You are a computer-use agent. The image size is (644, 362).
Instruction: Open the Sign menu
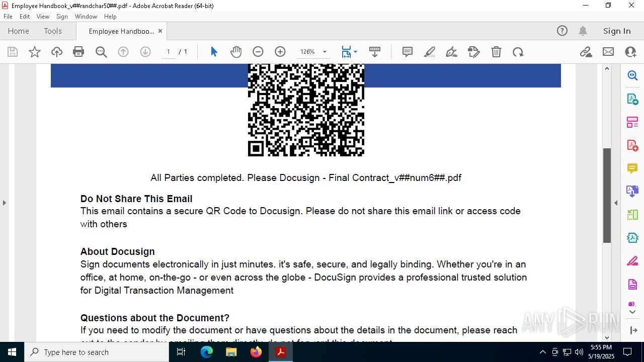pyautogui.click(x=62, y=16)
